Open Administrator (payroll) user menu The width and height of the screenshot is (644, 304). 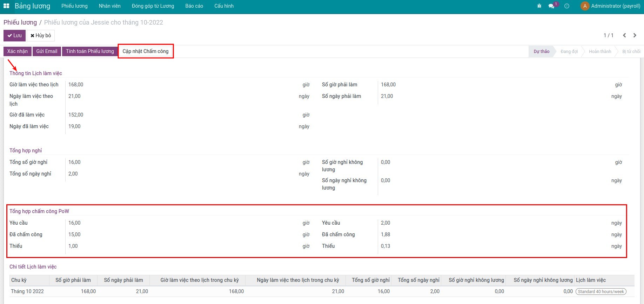click(x=615, y=6)
